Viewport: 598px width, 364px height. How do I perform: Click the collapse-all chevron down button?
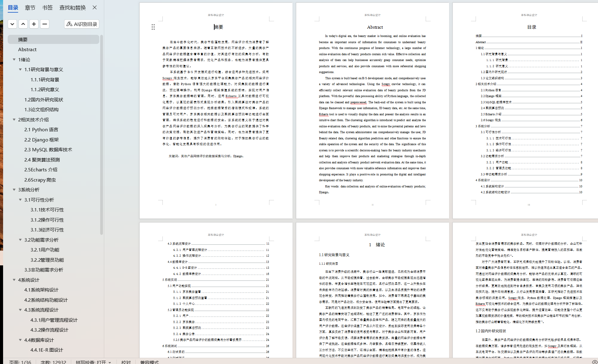click(12, 24)
